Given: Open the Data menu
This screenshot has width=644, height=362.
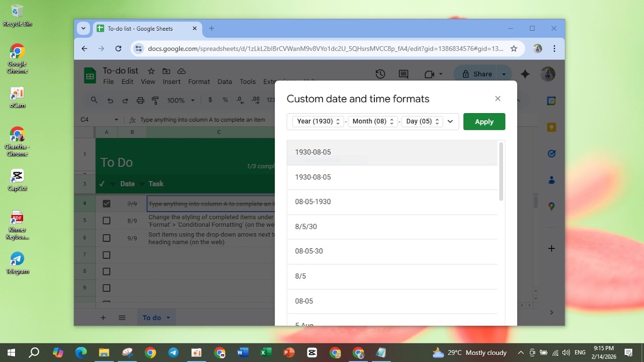Looking at the screenshot, I should point(224,81).
